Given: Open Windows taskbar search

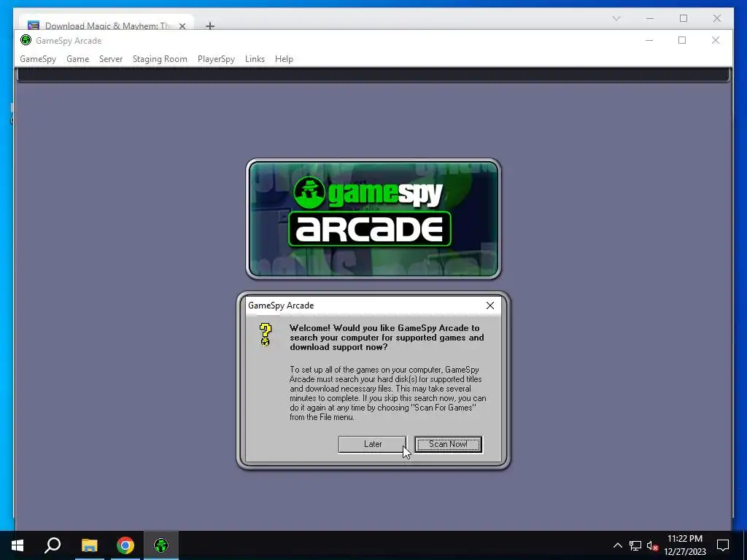Looking at the screenshot, I should (53, 545).
